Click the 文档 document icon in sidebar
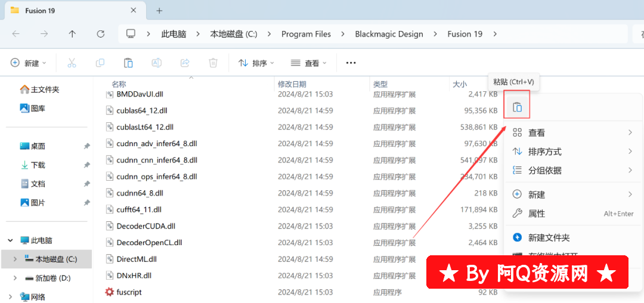 pos(24,184)
